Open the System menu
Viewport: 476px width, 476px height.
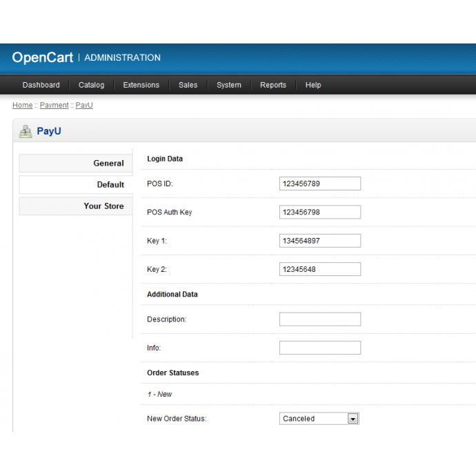[229, 85]
